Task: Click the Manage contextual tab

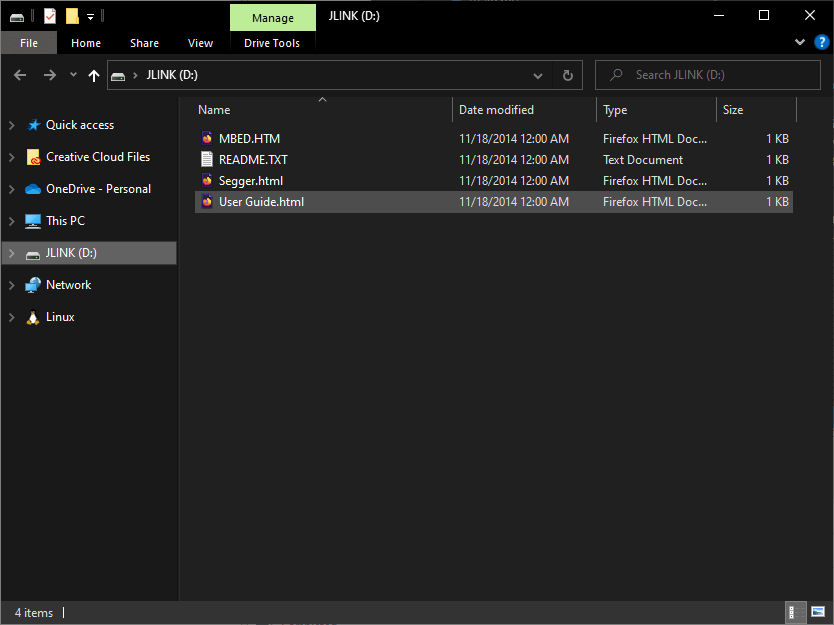Action: point(272,18)
